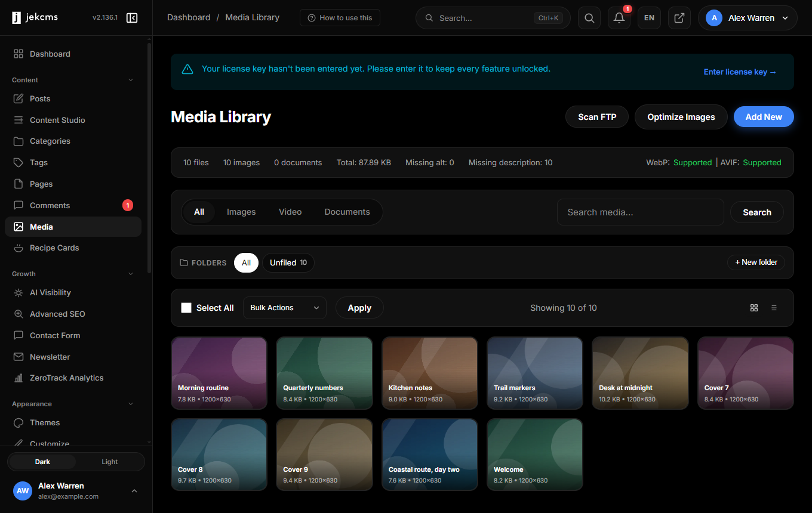Switch to list view layout
The width and height of the screenshot is (812, 513).
pos(774,308)
